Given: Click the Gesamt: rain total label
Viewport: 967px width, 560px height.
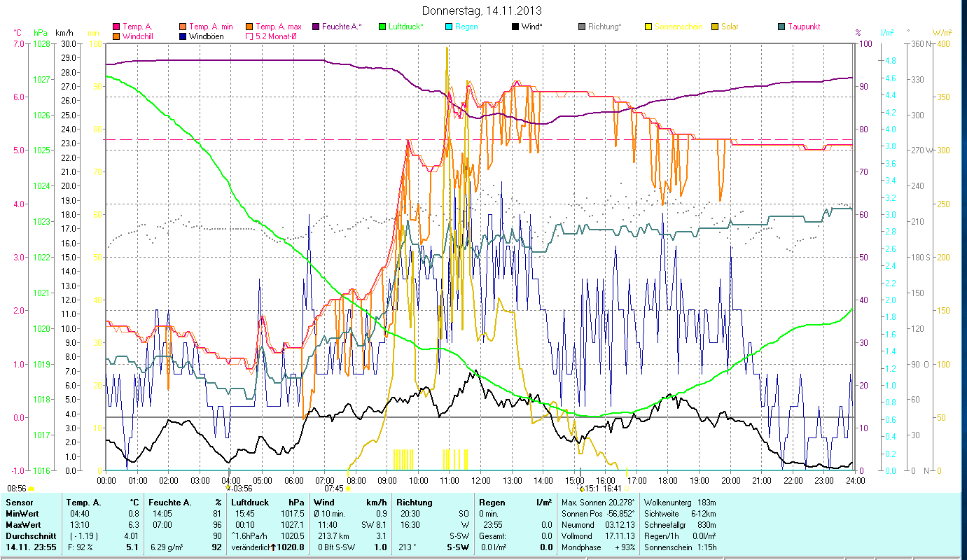Looking at the screenshot, I should coord(494,535).
